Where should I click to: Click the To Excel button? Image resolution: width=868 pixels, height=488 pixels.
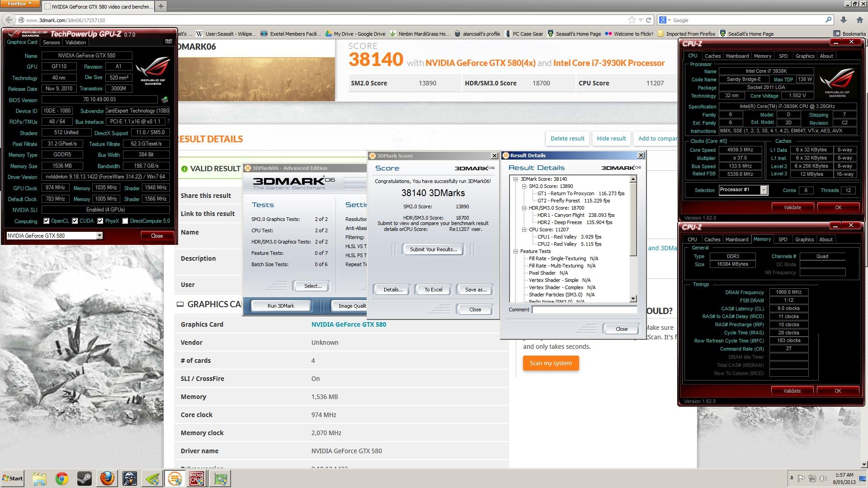tap(433, 290)
